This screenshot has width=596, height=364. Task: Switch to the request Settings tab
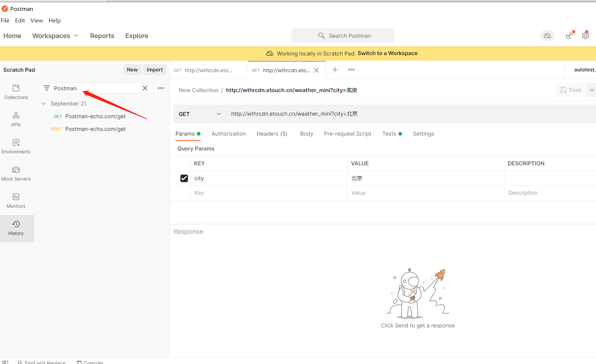point(423,134)
